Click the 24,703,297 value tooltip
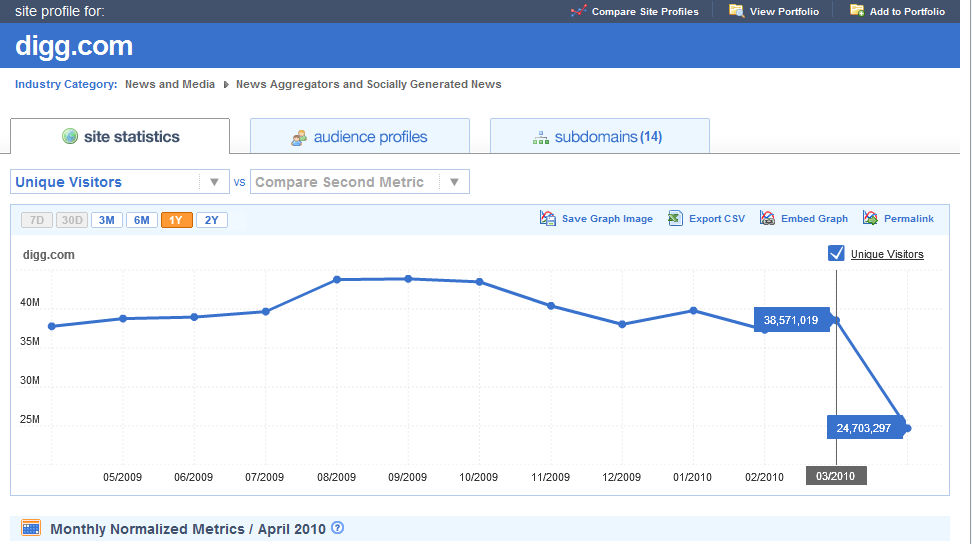The width and height of the screenshot is (972, 544). click(x=865, y=428)
